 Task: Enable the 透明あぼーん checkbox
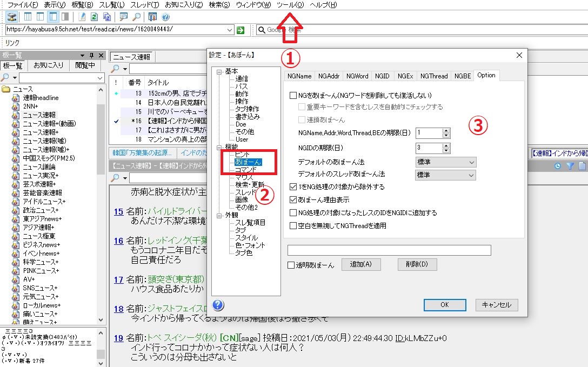coord(291,265)
